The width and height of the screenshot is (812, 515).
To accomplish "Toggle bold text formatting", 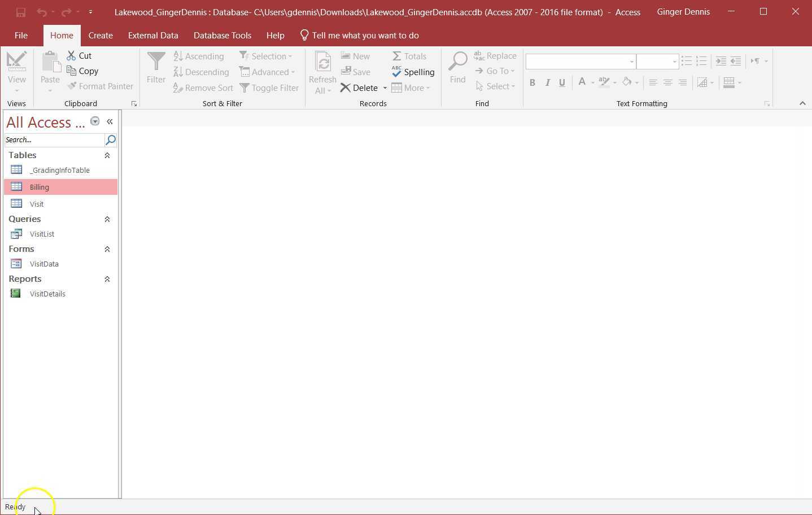I will 531,82.
